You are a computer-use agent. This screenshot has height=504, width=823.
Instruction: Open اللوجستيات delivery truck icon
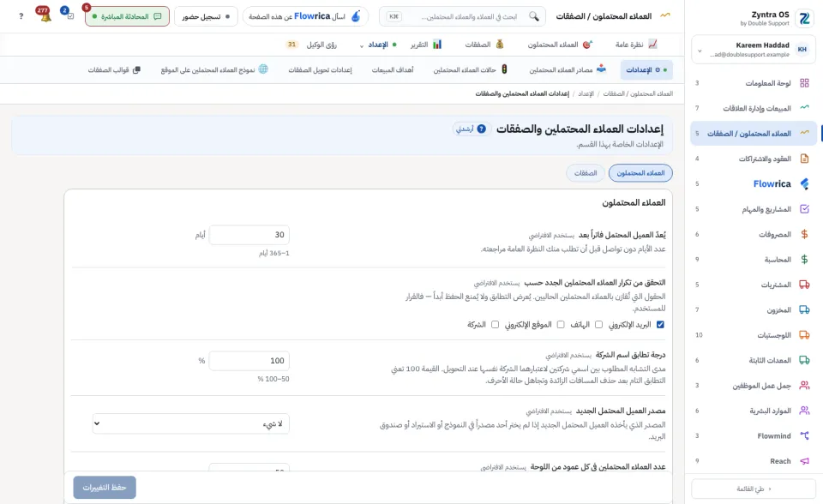[x=804, y=335]
